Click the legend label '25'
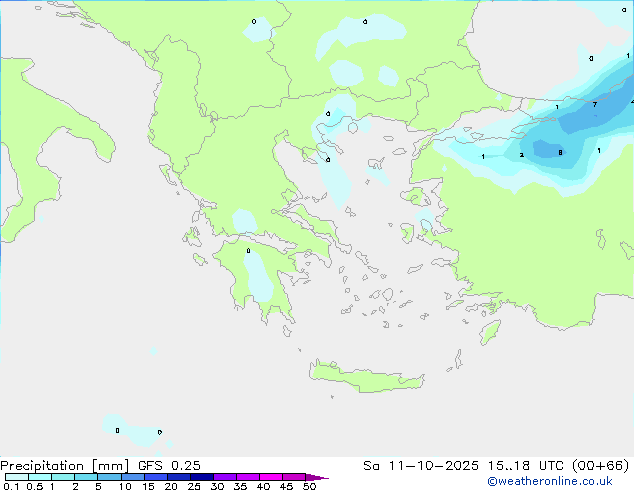This screenshot has height=490, width=634. 194,486
